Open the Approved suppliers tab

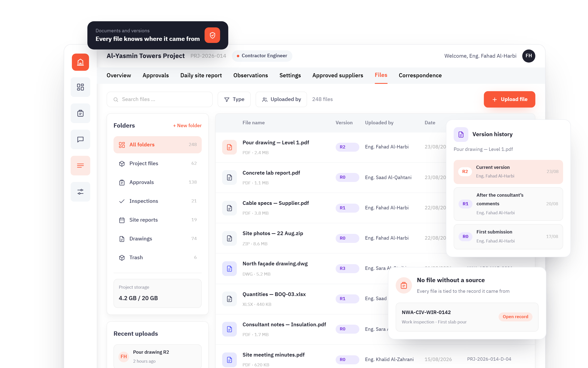(338, 75)
